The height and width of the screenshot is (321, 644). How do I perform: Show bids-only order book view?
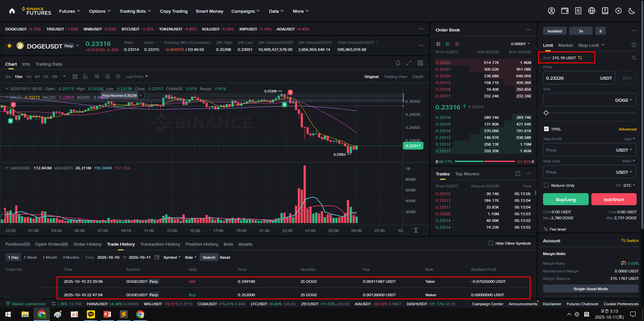(x=448, y=44)
